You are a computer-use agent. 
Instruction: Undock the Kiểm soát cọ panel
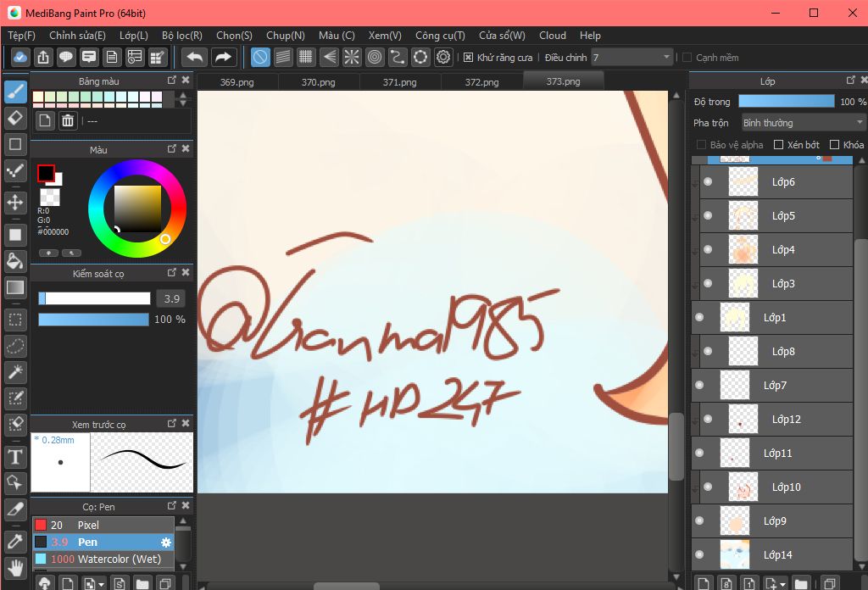(x=171, y=272)
